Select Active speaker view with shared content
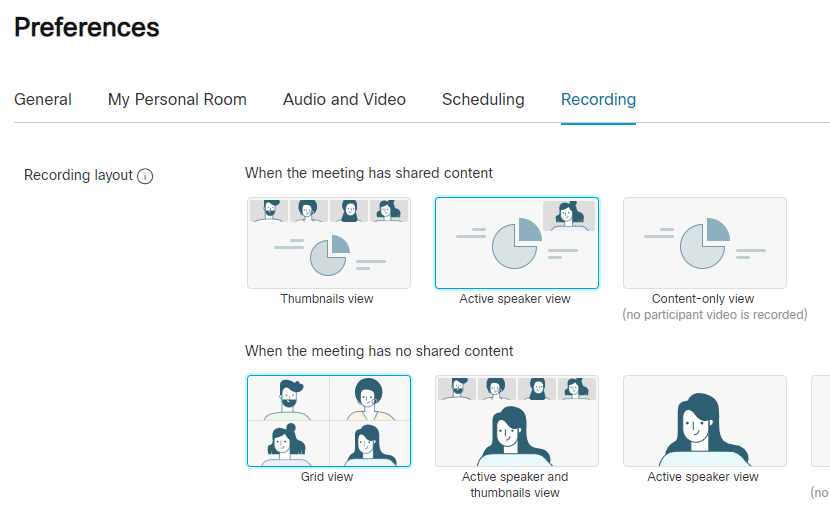Image resolution: width=830 pixels, height=505 pixels. pos(517,243)
